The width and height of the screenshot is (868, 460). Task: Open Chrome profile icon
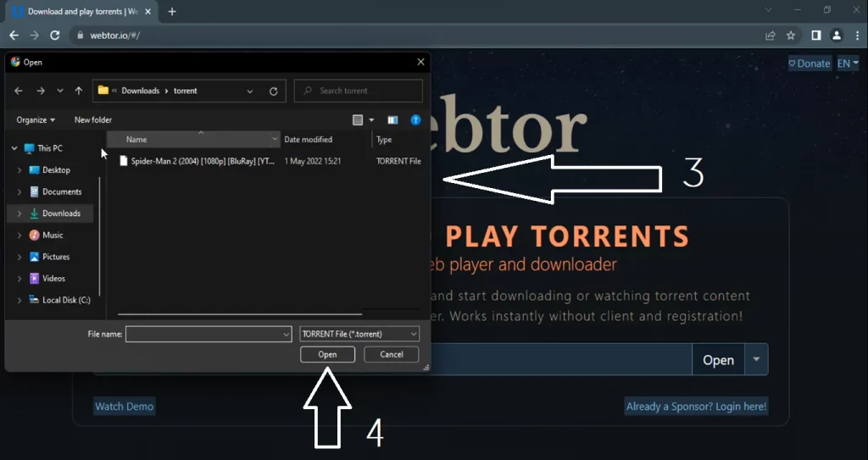coord(837,36)
